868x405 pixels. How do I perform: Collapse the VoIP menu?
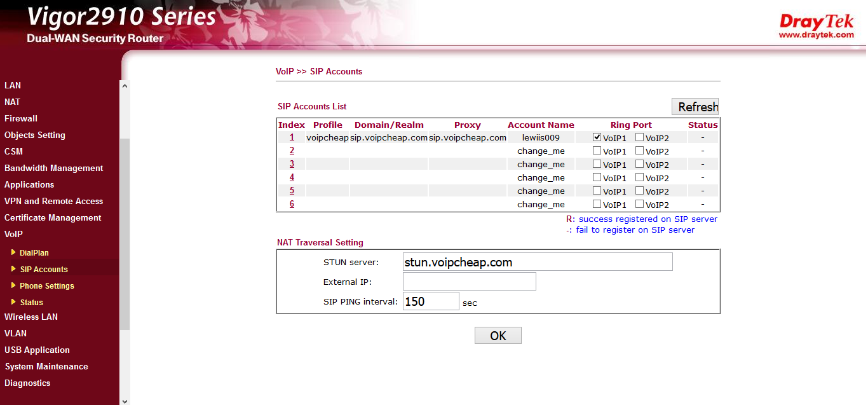[13, 234]
